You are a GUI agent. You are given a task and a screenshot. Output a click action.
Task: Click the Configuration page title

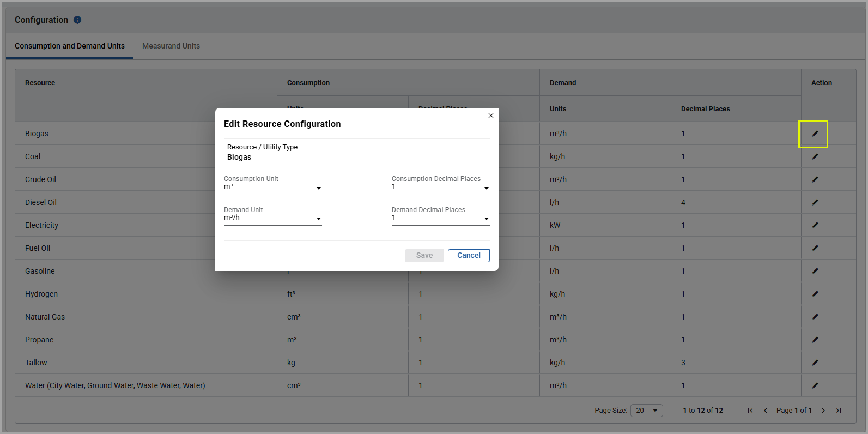pyautogui.click(x=41, y=20)
